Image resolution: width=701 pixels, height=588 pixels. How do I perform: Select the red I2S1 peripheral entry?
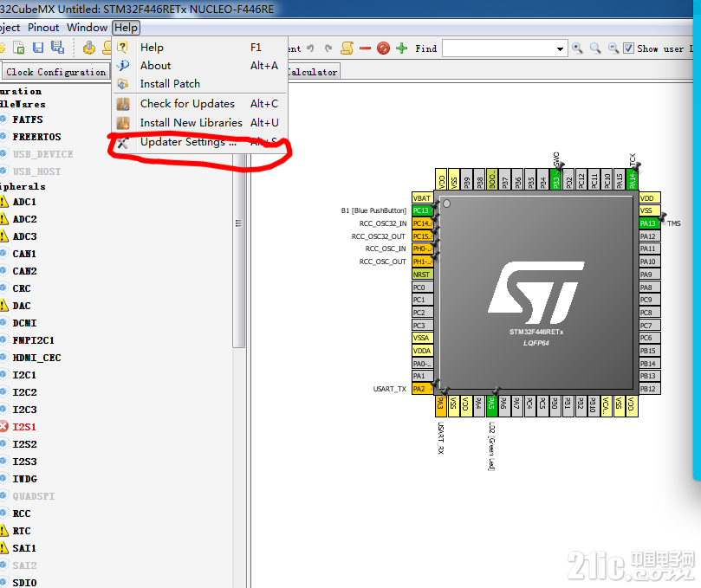coord(24,427)
